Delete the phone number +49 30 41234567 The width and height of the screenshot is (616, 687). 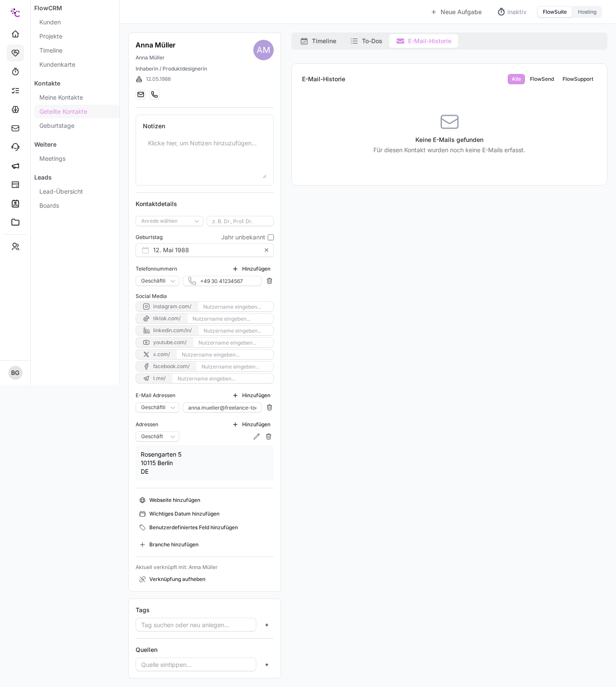coord(269,281)
